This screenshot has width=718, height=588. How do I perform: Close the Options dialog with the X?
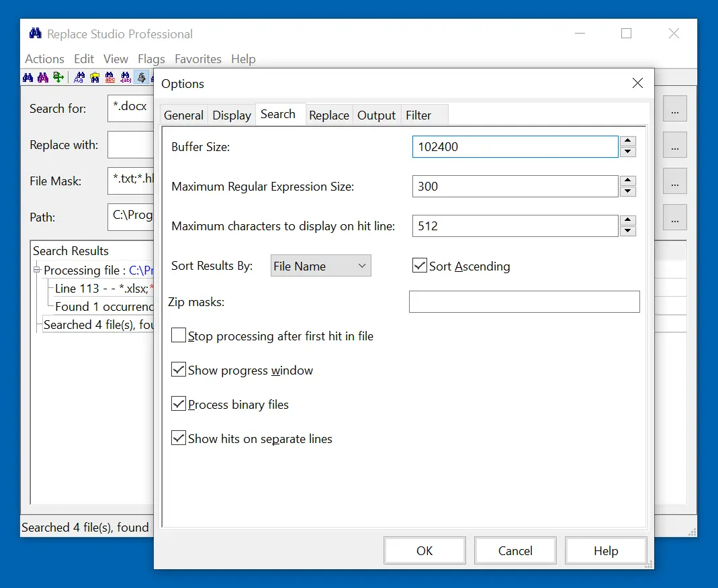coord(637,83)
